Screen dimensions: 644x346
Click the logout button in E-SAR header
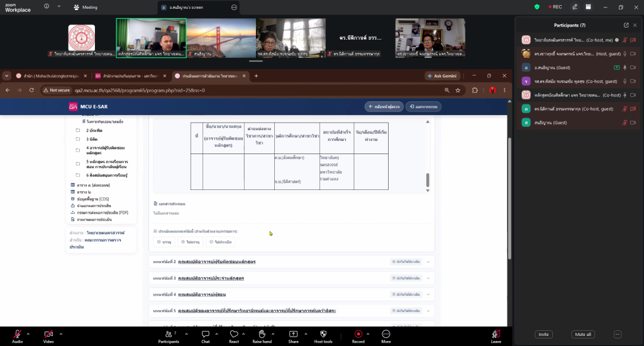423,107
